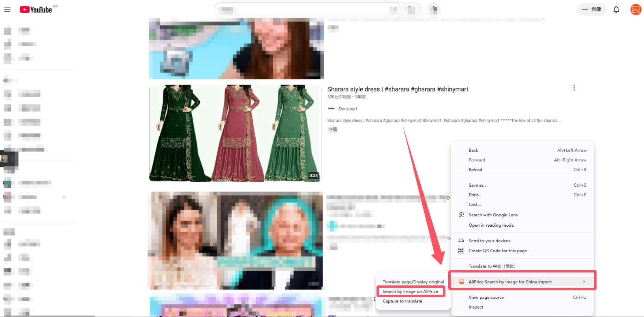644x317 pixels.
Task: Click the AliPrice extension icon in menu
Action: click(461, 282)
